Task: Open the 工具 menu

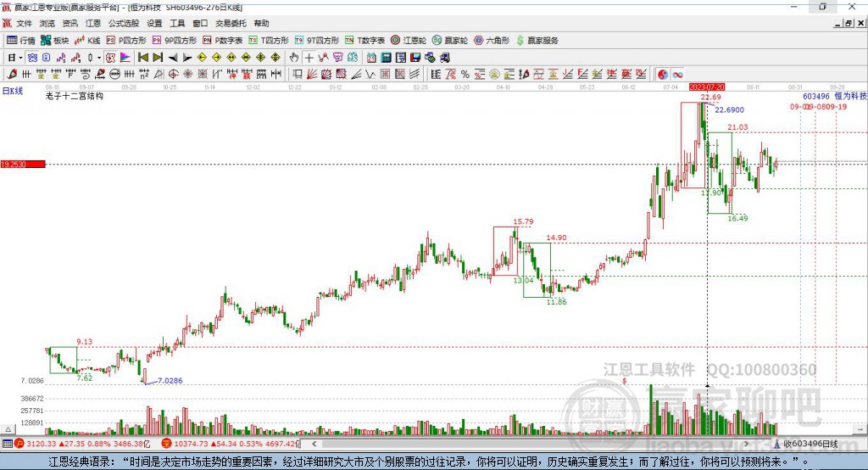Action: [x=177, y=23]
